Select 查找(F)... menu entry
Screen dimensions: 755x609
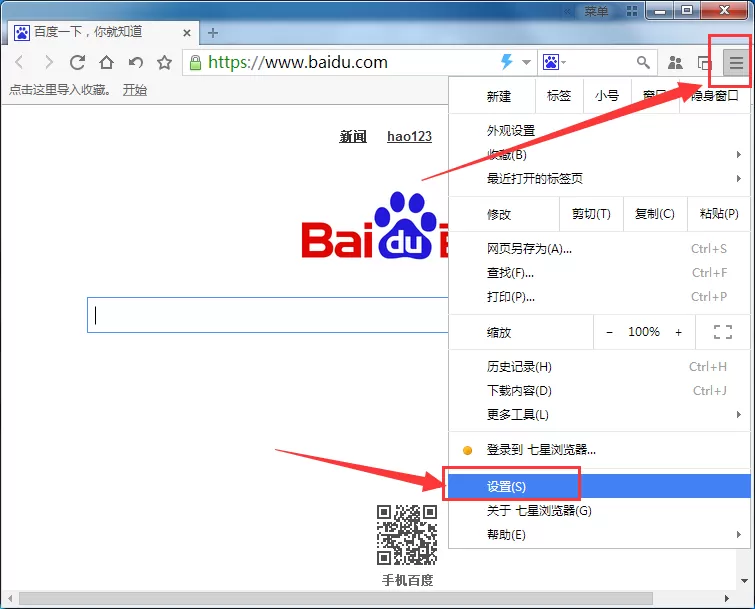(599, 273)
